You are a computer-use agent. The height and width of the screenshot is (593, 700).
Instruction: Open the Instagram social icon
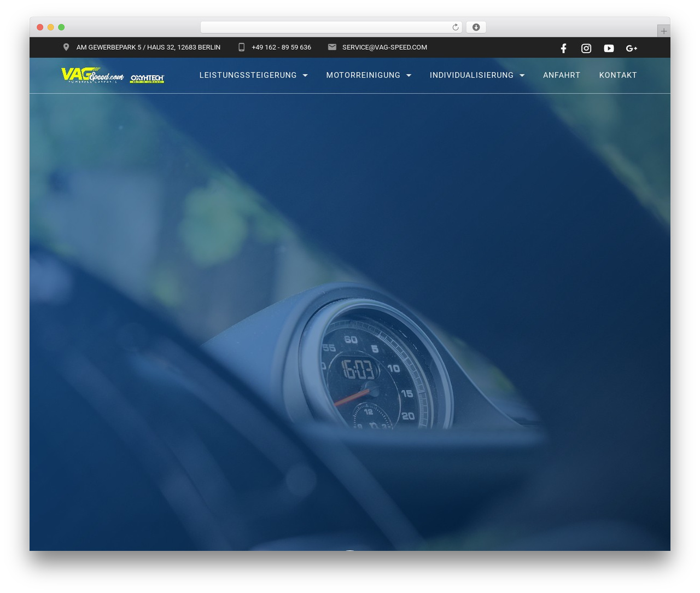tap(586, 48)
